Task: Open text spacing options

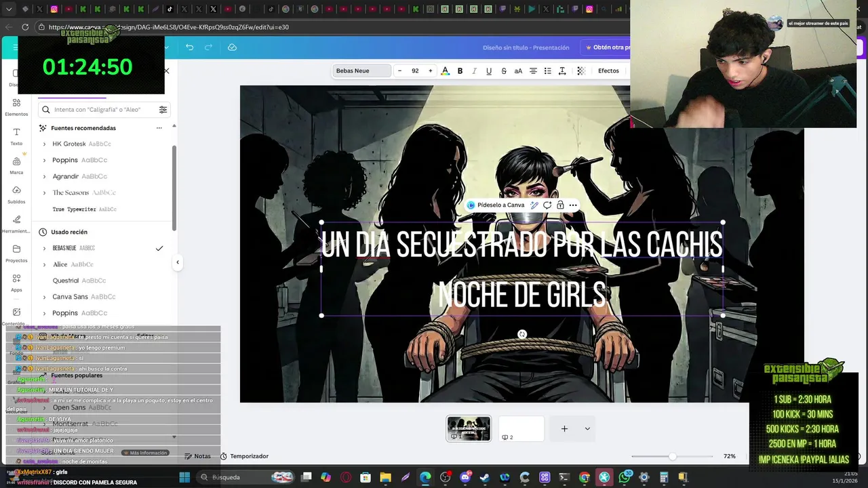Action: (x=562, y=70)
